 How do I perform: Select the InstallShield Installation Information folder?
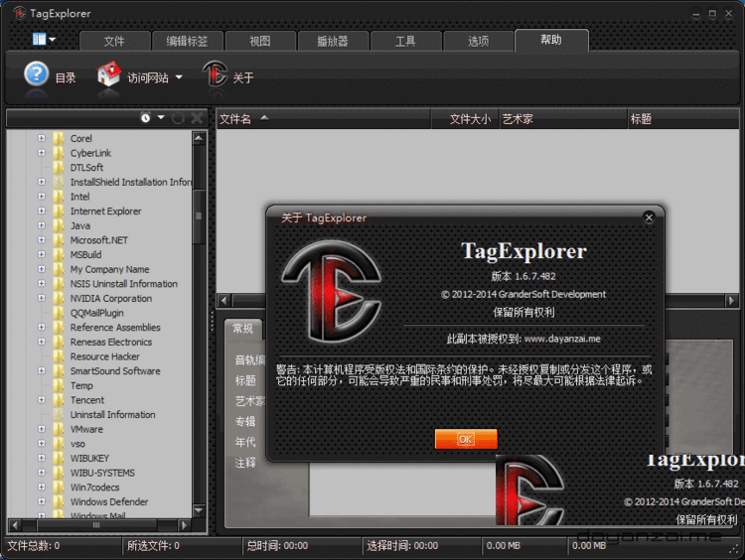point(131,182)
